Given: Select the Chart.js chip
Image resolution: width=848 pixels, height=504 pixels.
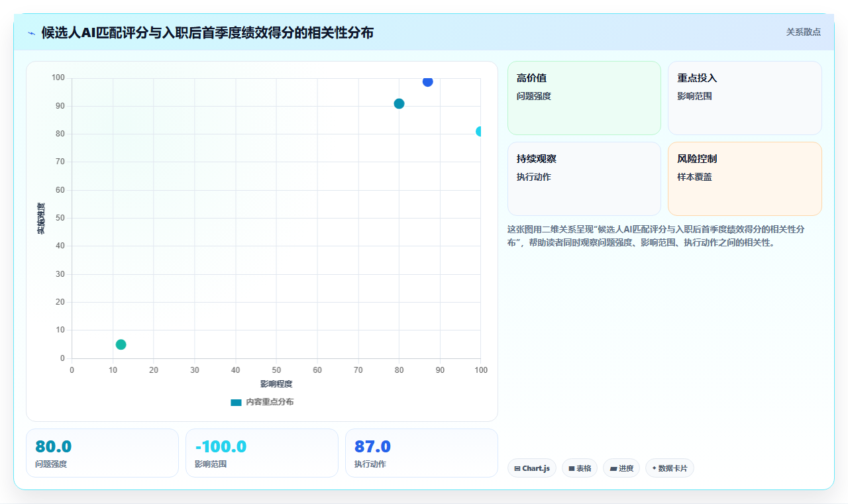Looking at the screenshot, I should click(x=532, y=468).
